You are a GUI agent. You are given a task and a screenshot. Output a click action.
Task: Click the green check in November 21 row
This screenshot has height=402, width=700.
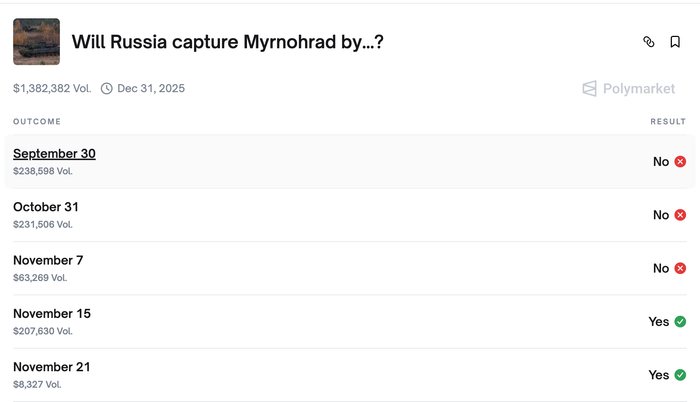click(680, 375)
